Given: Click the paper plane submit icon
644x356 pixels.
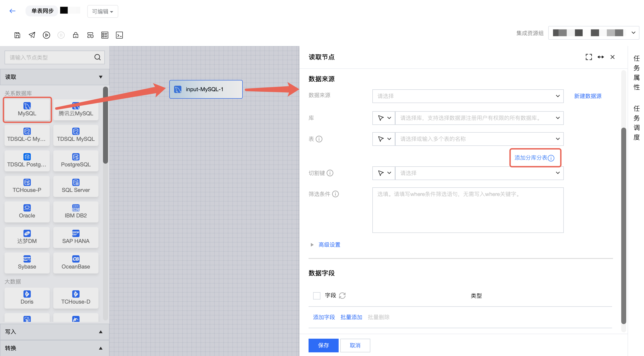Looking at the screenshot, I should 32,35.
